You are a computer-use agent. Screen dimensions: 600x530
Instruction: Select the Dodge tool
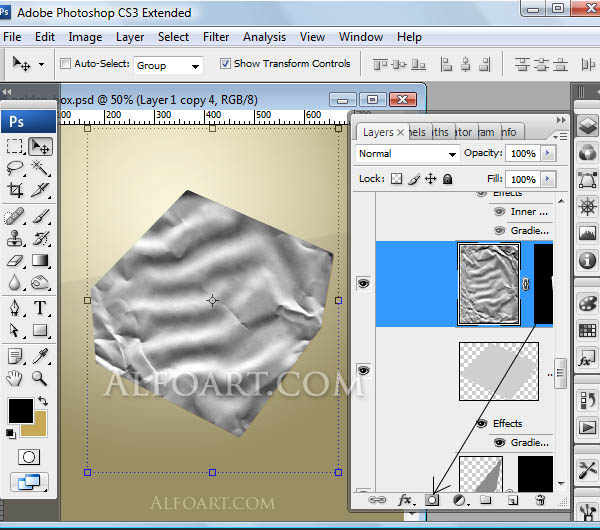pos(40,282)
